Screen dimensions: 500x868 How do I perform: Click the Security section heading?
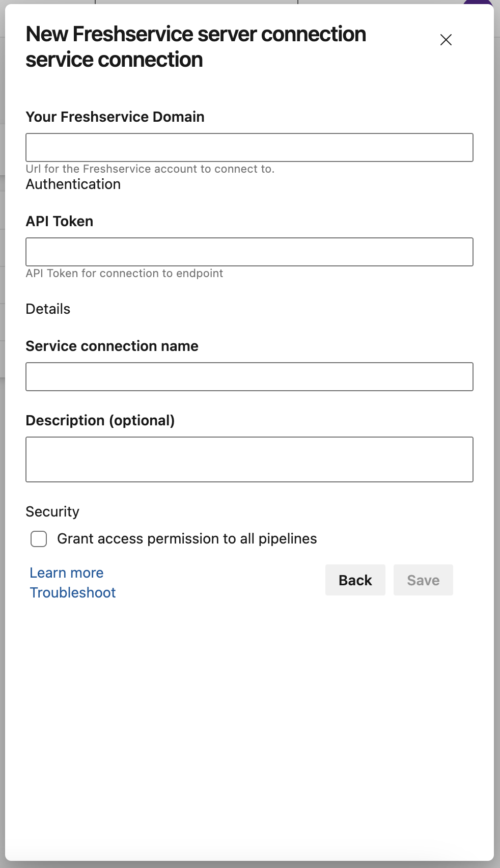coord(52,511)
